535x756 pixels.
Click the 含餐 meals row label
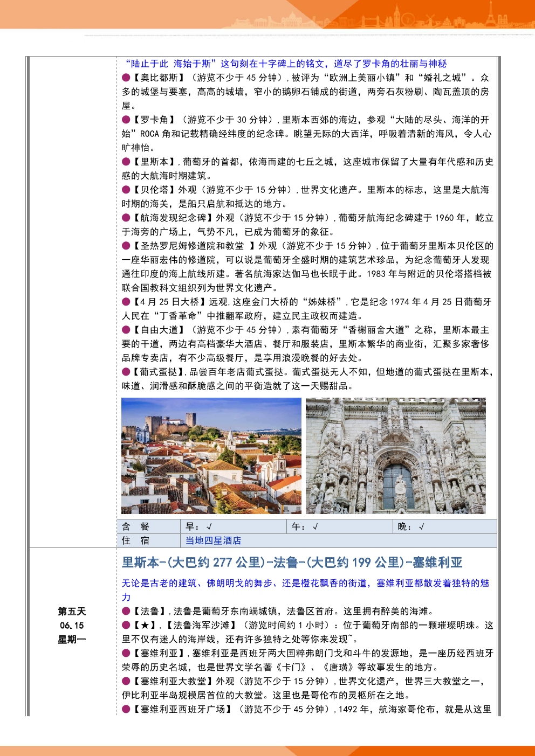point(135,527)
